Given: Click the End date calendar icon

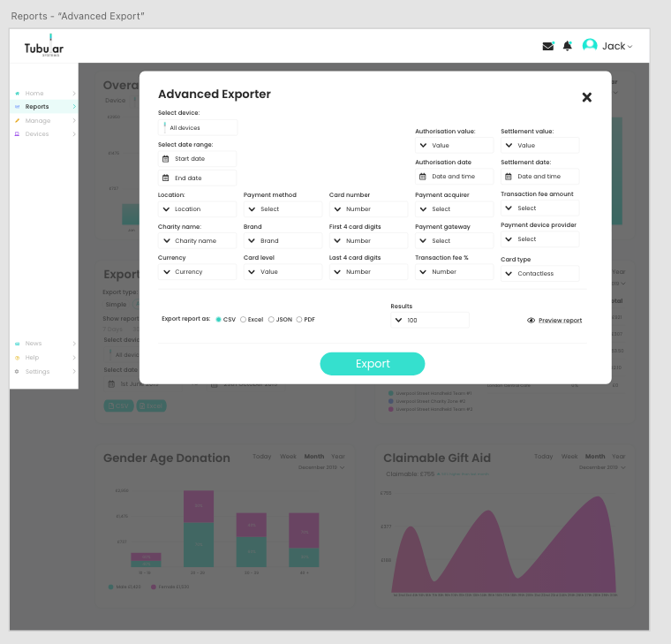Looking at the screenshot, I should pyautogui.click(x=165, y=178).
